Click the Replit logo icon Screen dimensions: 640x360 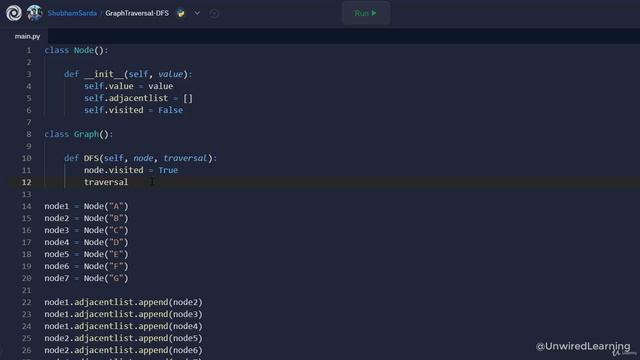click(14, 13)
